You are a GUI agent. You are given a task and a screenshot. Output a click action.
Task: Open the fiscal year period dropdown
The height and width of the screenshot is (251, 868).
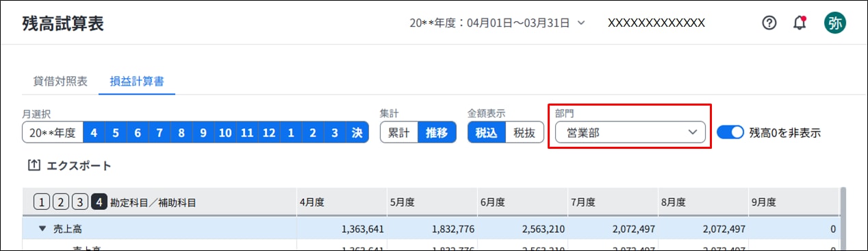pos(498,23)
